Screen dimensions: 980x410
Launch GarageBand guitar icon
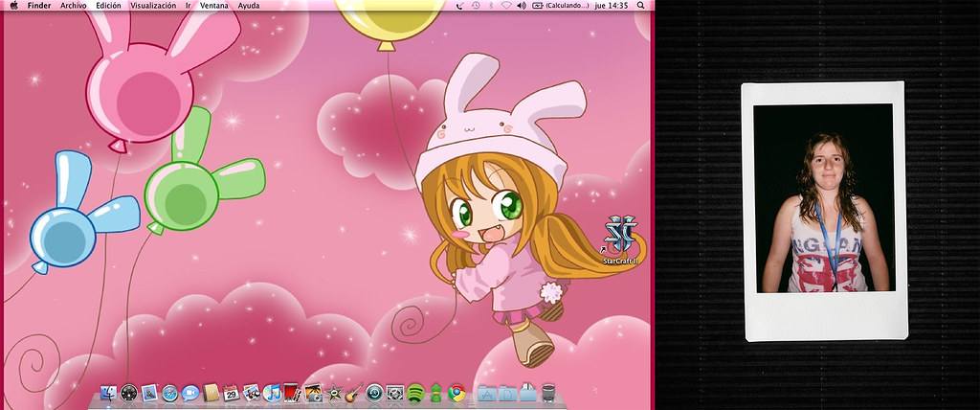[x=354, y=393]
